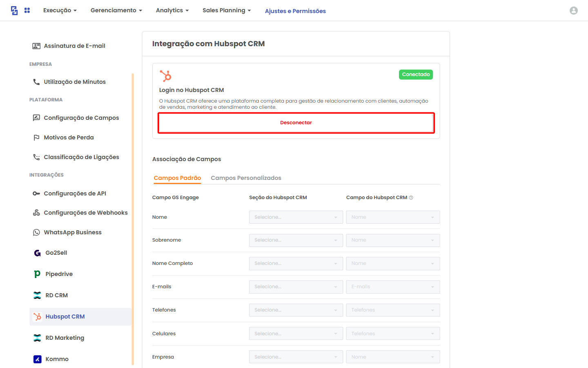Click the WhatsApp Business icon
The width and height of the screenshot is (588, 368).
[x=36, y=232]
